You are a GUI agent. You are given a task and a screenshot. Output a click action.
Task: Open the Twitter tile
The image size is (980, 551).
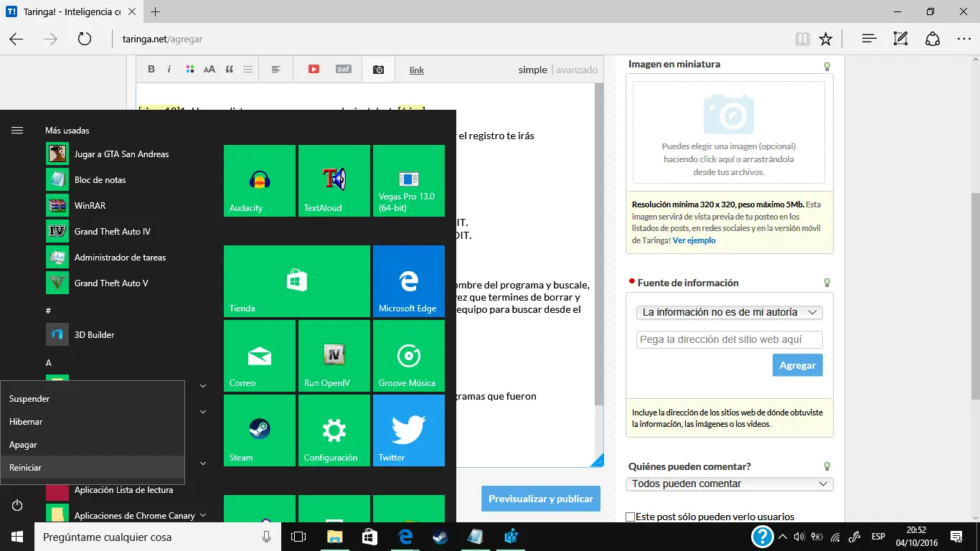409,430
